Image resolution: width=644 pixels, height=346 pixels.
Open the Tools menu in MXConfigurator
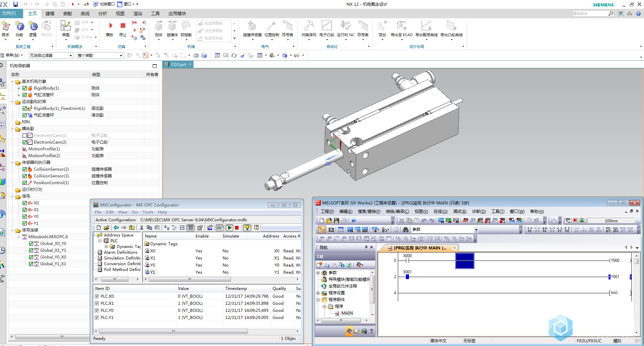(x=148, y=212)
